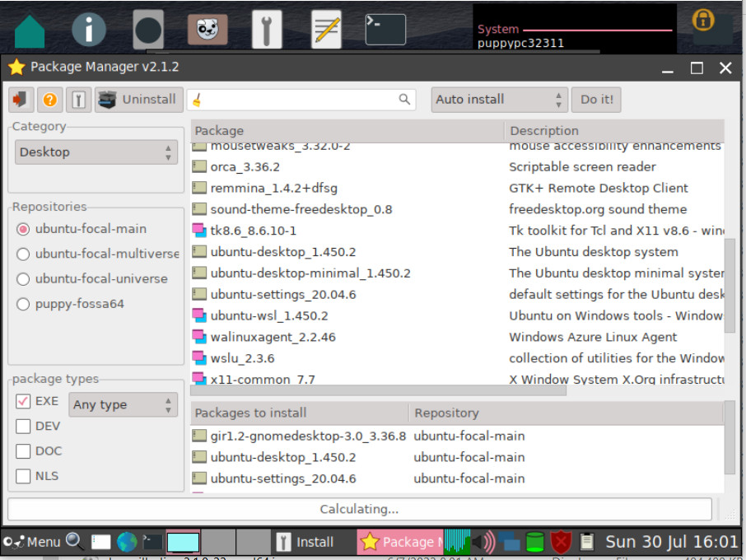Select orca_3.36.2 package

(x=457, y=167)
